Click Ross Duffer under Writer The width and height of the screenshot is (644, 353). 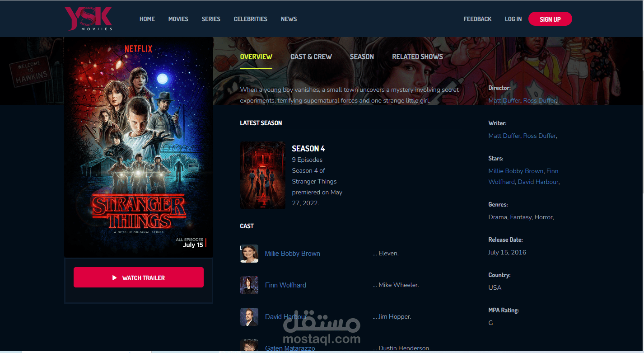pos(539,136)
